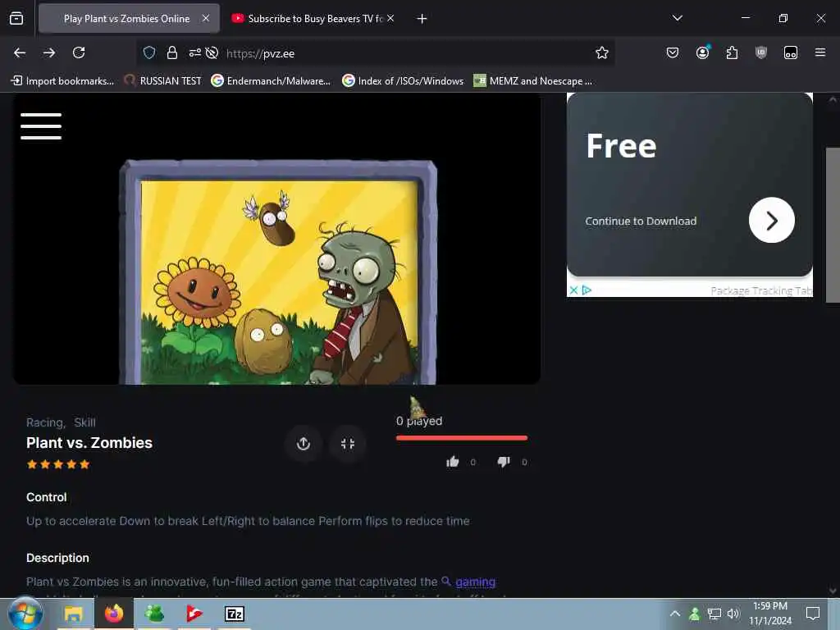Save page to Pocket

pyautogui.click(x=673, y=52)
